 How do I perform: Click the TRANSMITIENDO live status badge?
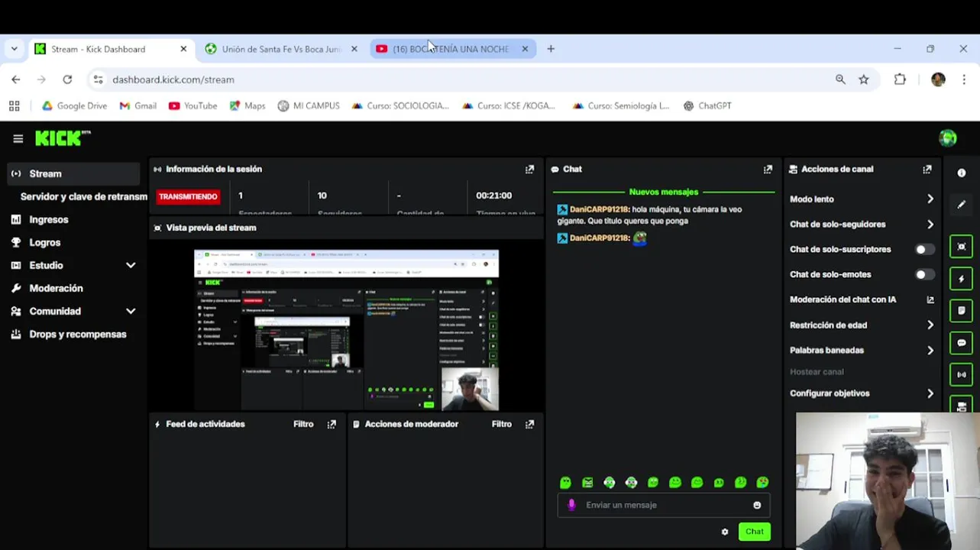[x=188, y=196]
